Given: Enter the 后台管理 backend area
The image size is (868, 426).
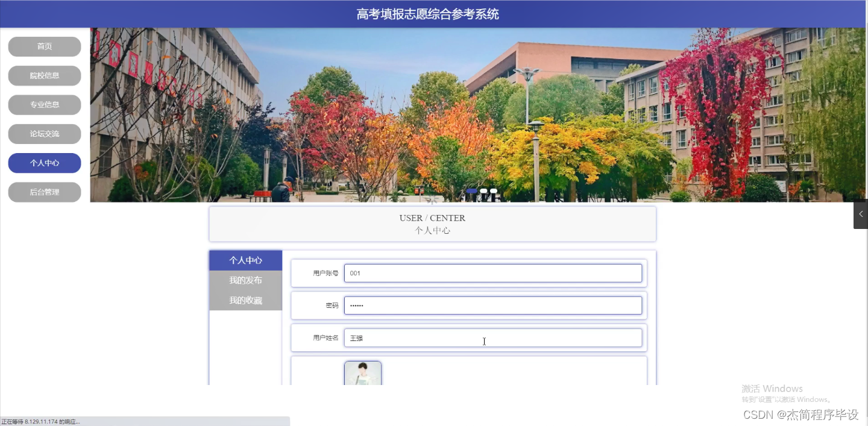Looking at the screenshot, I should coord(44,192).
